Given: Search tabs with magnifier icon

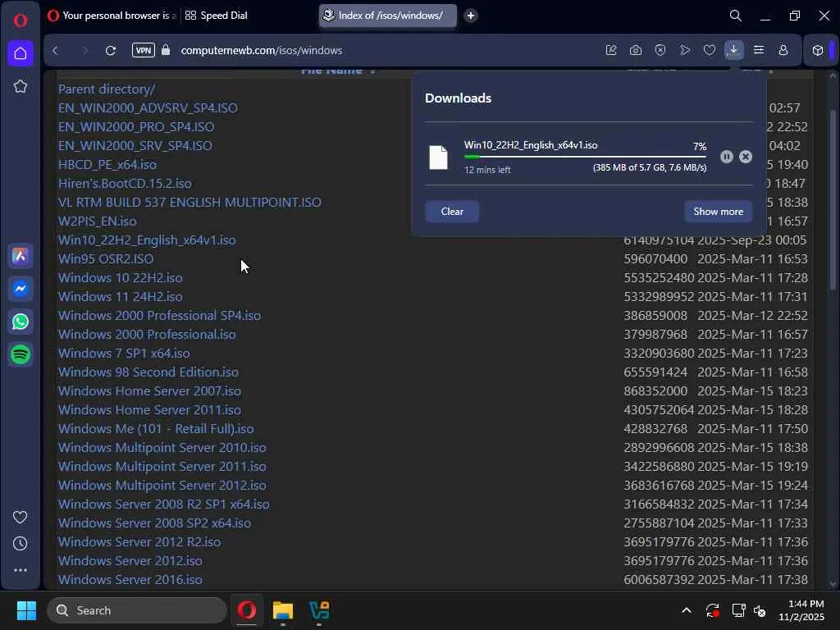Looking at the screenshot, I should click(x=736, y=16).
